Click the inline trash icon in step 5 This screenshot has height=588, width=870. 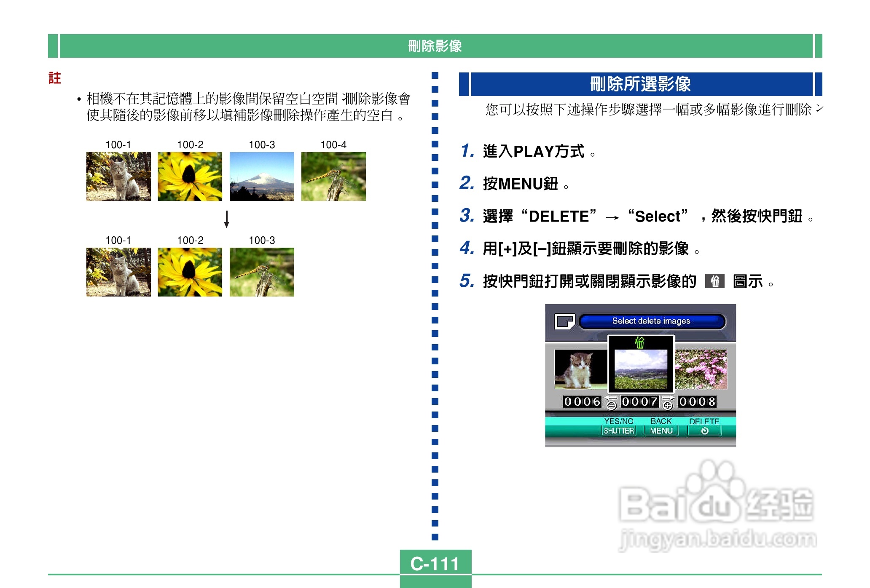click(714, 281)
